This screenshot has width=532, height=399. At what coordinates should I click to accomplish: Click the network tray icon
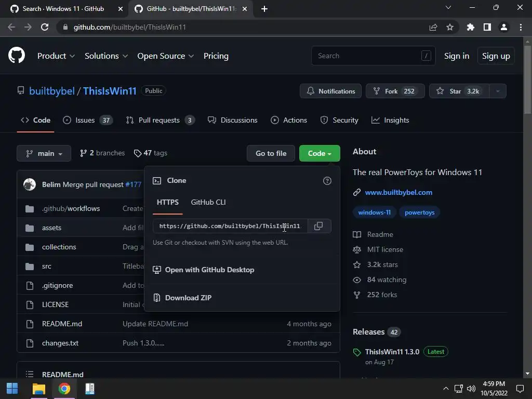[x=458, y=389]
